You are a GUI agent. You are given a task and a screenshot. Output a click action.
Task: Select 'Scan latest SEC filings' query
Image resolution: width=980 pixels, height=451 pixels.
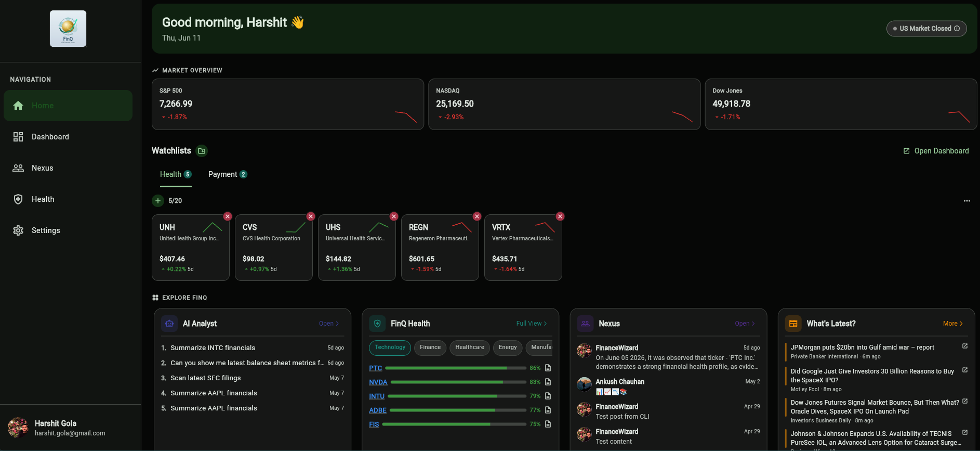[253, 378]
